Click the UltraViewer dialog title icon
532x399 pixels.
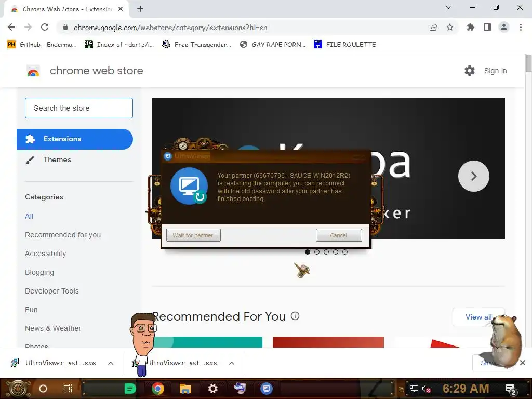pyautogui.click(x=168, y=156)
